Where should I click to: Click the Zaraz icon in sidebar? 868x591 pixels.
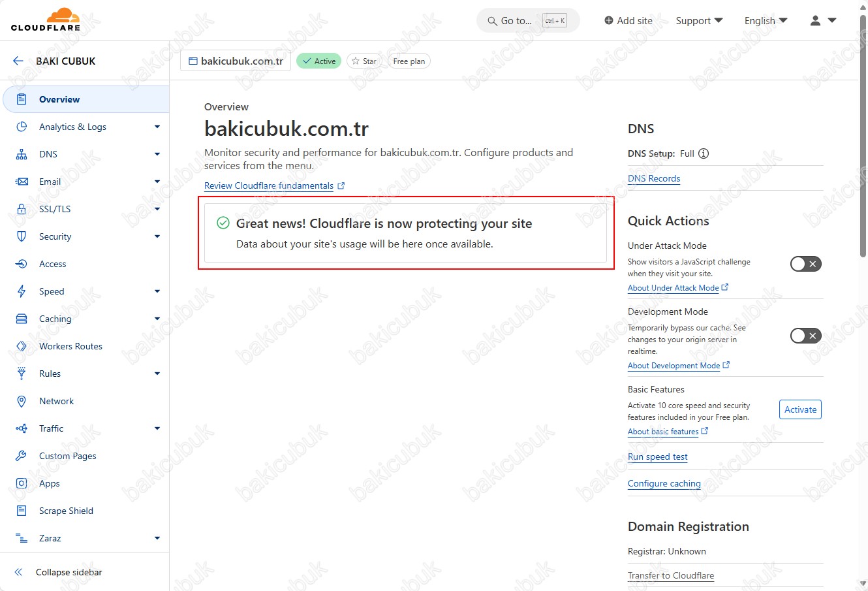pyautogui.click(x=22, y=538)
